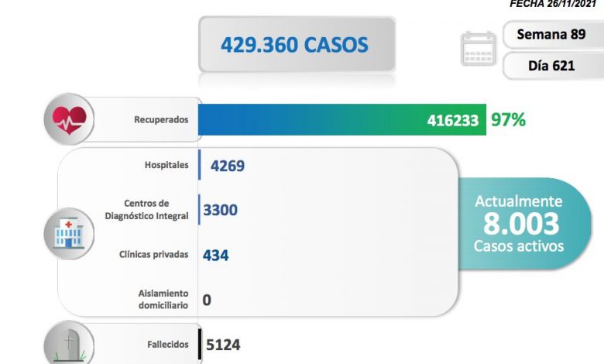Click the 0 home isolation value
Viewport: 604px width, 364px height.
[207, 300]
